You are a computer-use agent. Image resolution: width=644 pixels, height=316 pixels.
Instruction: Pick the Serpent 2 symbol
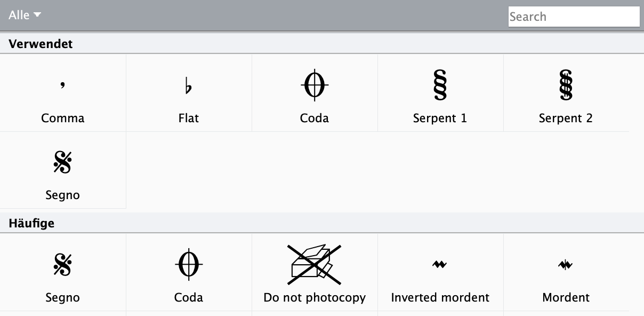click(566, 93)
